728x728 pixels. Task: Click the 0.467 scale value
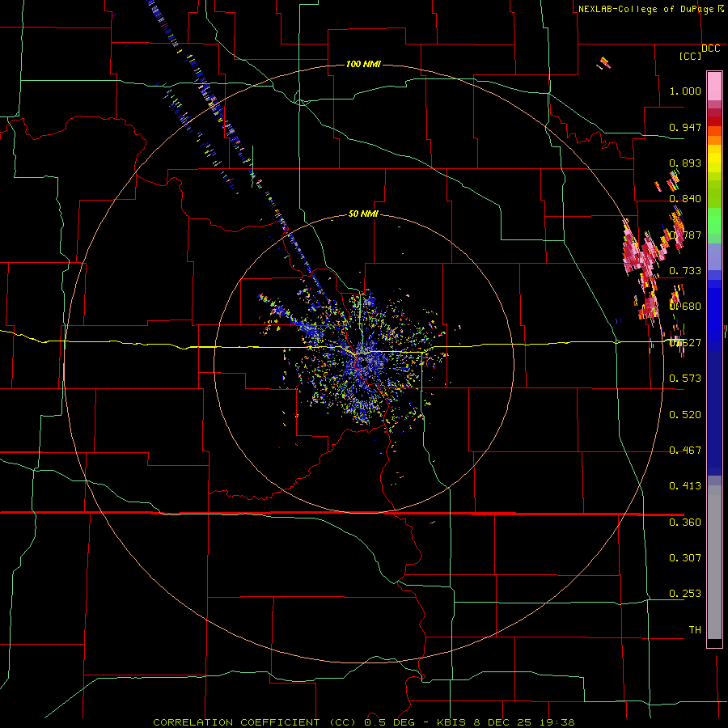[x=685, y=451]
